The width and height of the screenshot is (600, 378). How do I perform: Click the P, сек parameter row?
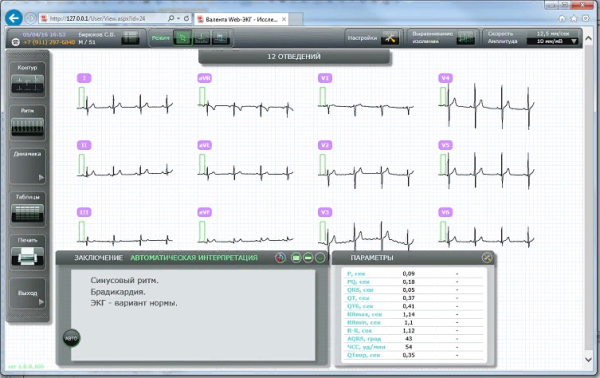(x=414, y=274)
